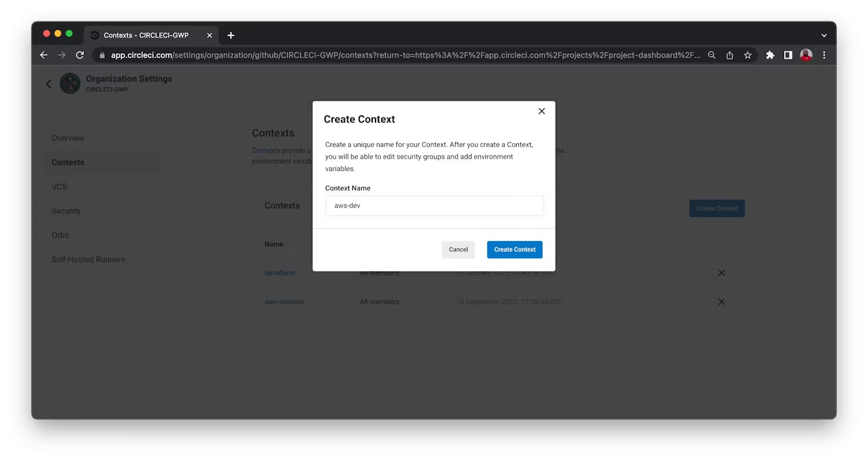Image resolution: width=868 pixels, height=461 pixels.
Task: Go back using browser back arrow
Action: pyautogui.click(x=44, y=55)
